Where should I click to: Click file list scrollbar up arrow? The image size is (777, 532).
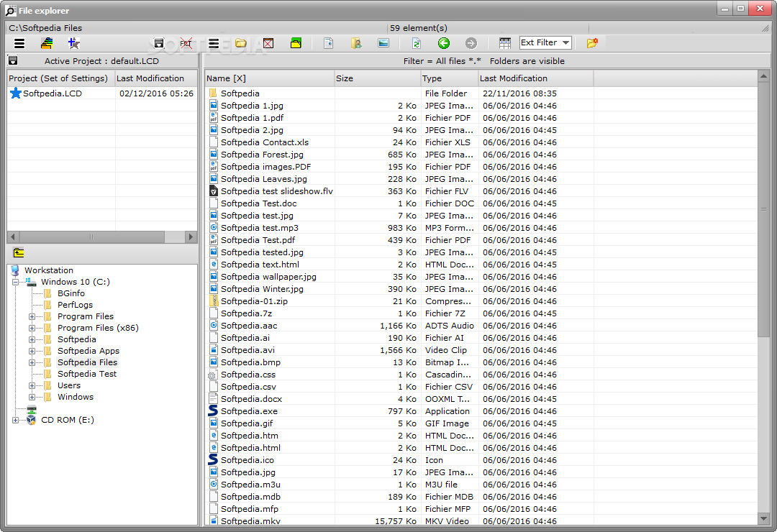click(x=763, y=76)
